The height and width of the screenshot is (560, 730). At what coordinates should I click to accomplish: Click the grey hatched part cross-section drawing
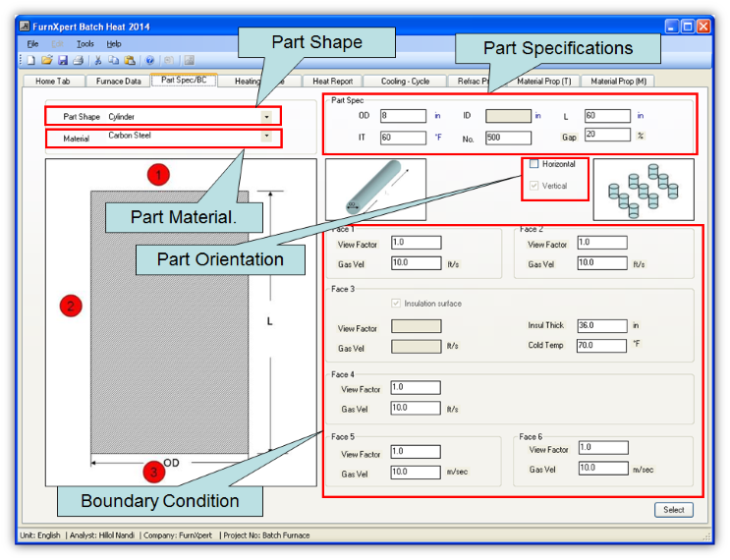pos(169,322)
